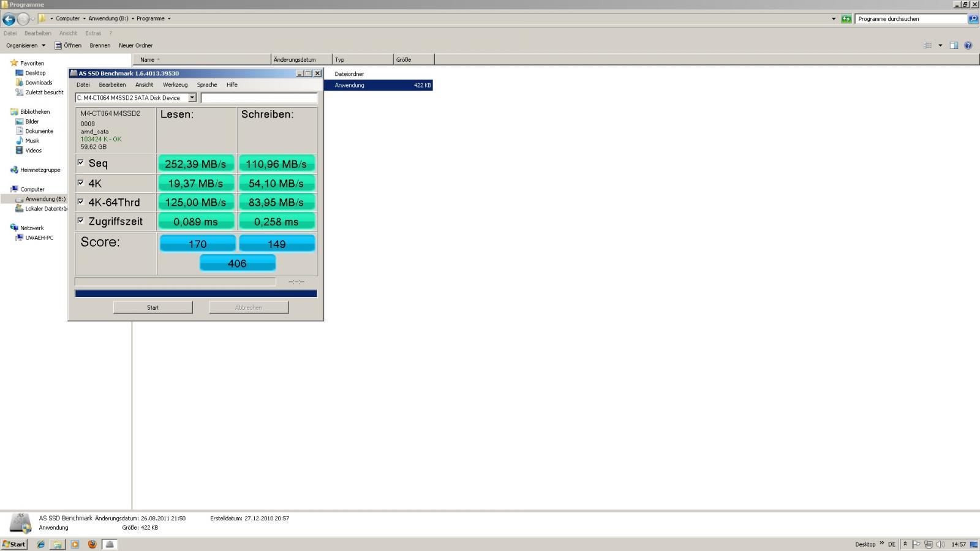Image resolution: width=980 pixels, height=551 pixels.
Task: Refresh the Explorer address bar
Action: click(x=846, y=19)
